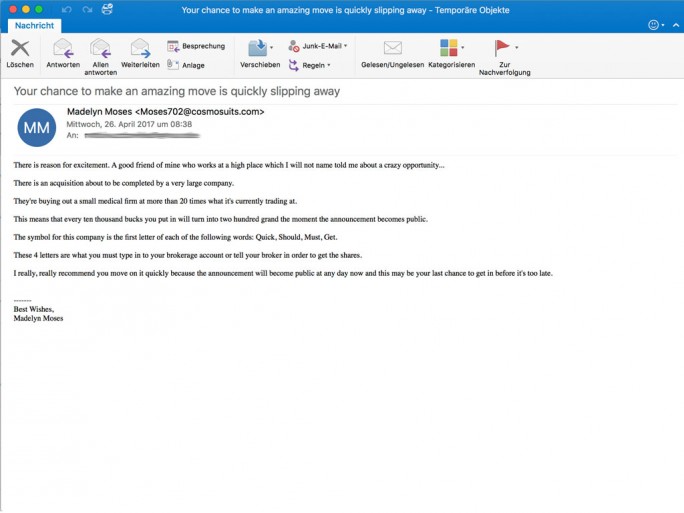Click the paragraph about the small medical firm
Image resolution: width=684 pixels, height=513 pixels.
[155, 201]
